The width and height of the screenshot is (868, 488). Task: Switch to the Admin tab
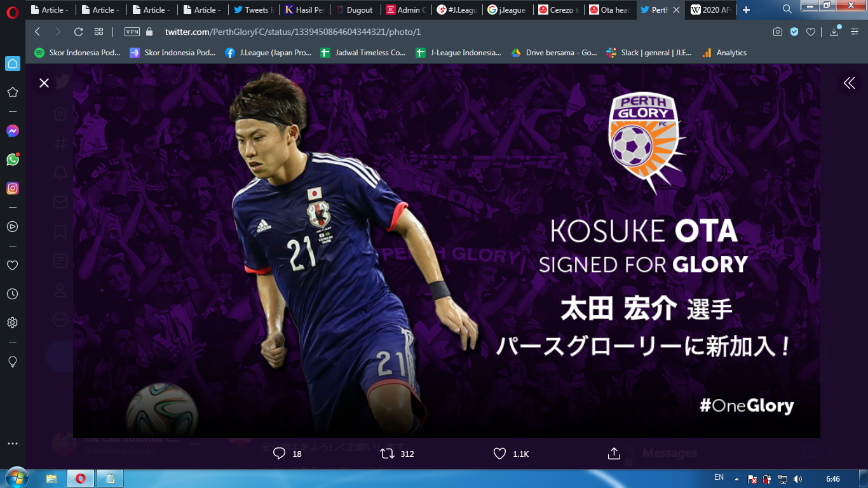pos(407,10)
